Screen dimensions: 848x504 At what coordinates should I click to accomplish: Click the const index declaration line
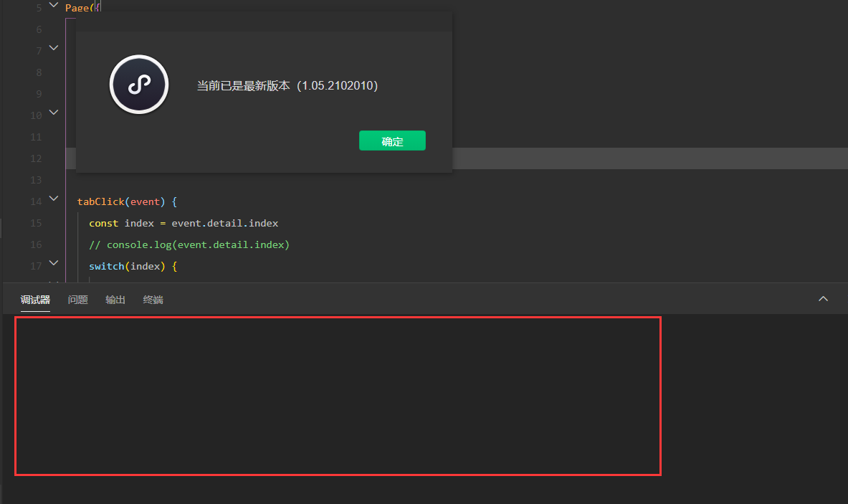tap(184, 224)
